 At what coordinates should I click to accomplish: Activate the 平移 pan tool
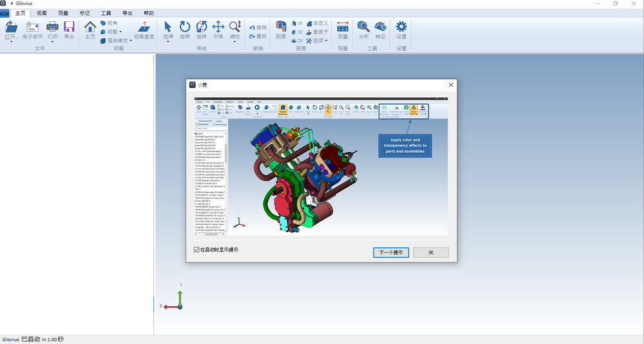click(x=218, y=27)
